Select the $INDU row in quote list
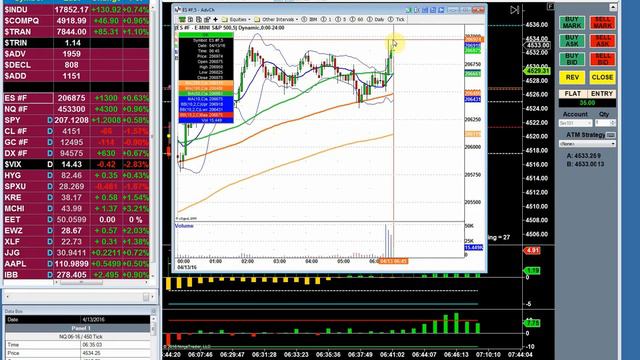The width and height of the screenshot is (640, 360). (76, 9)
